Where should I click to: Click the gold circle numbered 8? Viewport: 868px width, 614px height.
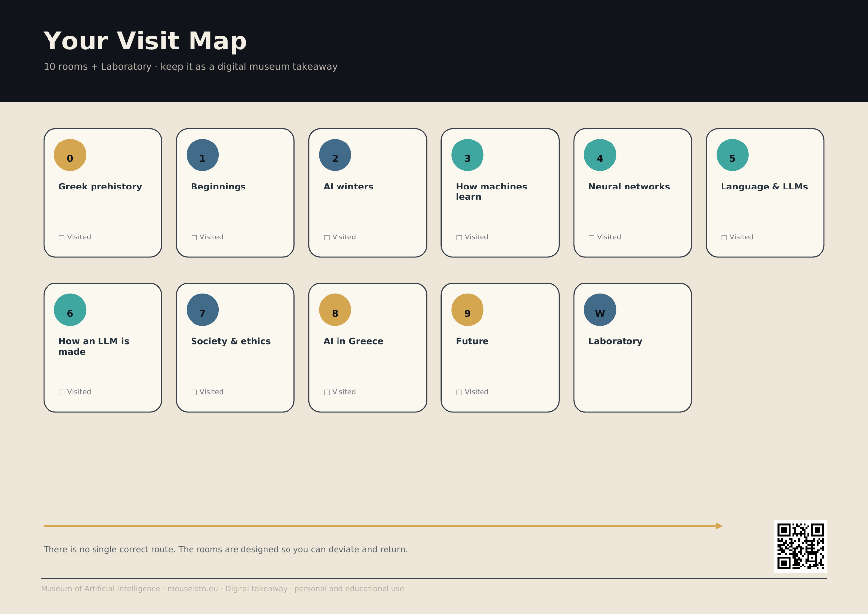[x=335, y=310]
